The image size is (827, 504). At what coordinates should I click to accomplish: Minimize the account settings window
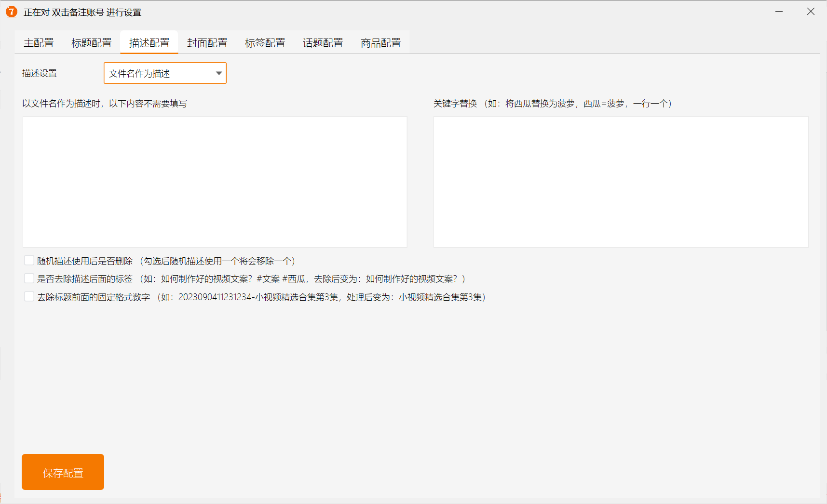click(779, 12)
